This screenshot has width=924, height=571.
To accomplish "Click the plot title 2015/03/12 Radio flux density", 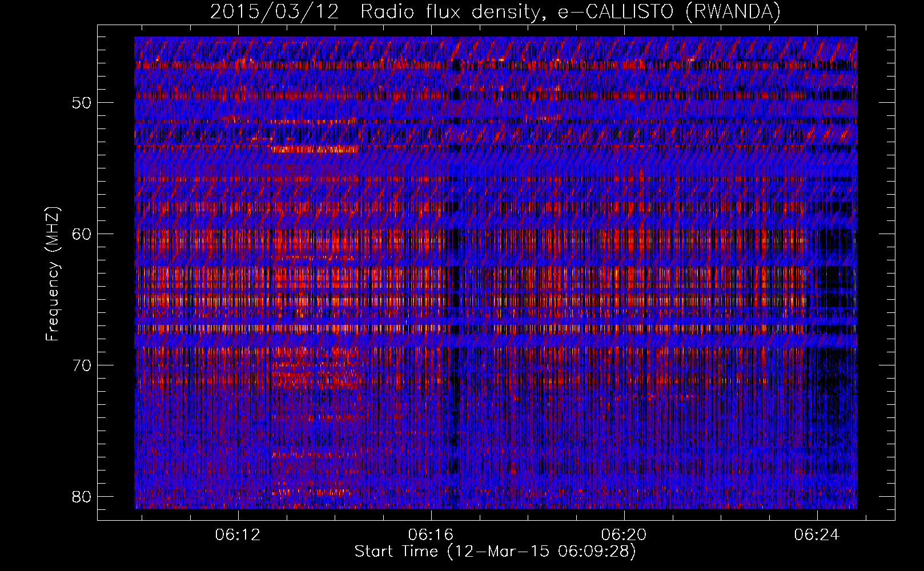I will 495,11.
